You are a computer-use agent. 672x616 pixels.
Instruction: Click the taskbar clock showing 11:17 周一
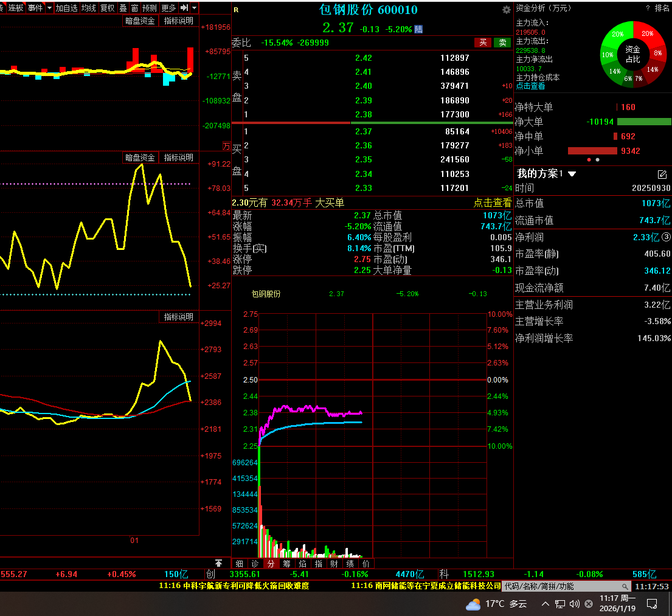617,604
